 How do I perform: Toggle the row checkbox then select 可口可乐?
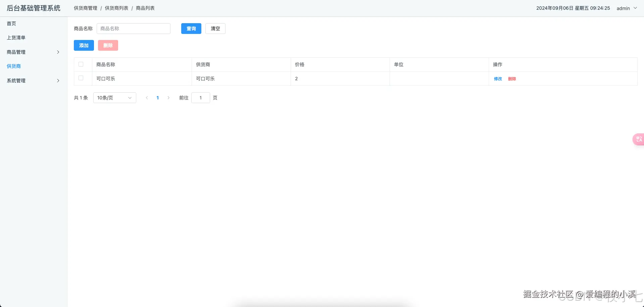point(81,78)
